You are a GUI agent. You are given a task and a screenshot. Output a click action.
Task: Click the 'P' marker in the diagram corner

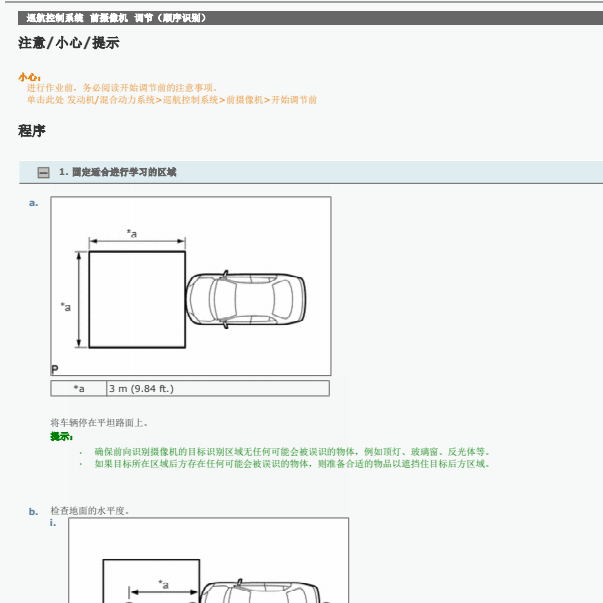click(55, 370)
